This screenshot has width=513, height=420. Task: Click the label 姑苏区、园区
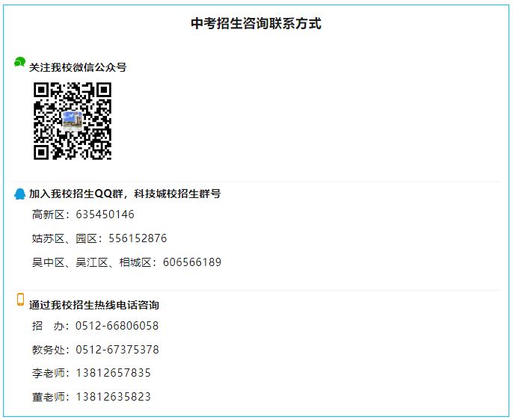pos(64,238)
